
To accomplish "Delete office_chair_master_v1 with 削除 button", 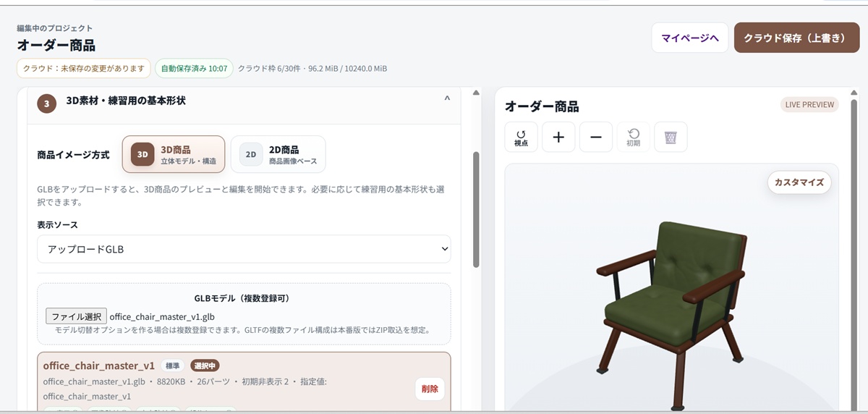I will [430, 389].
